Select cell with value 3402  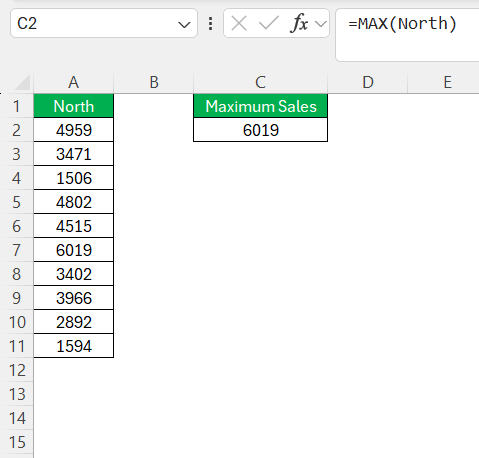pos(74,274)
